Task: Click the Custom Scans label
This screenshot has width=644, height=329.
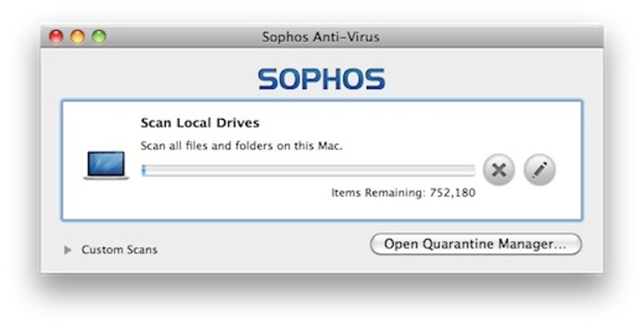Action: click(x=119, y=250)
